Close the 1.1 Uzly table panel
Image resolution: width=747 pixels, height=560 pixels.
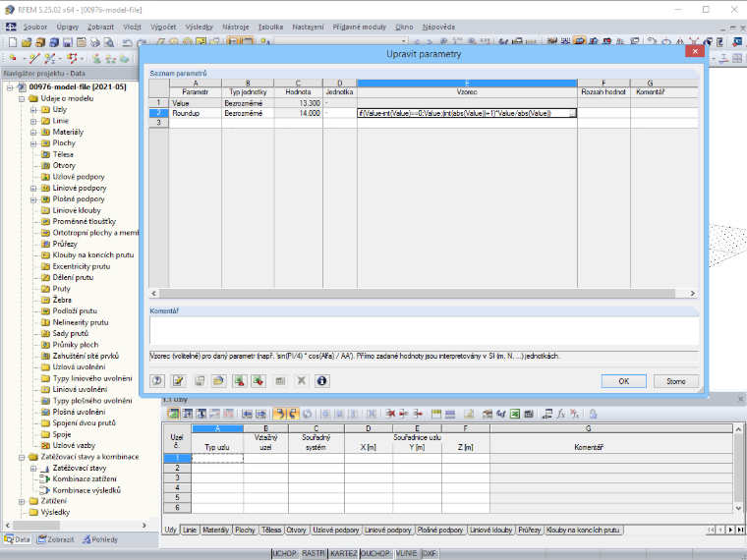pos(740,399)
